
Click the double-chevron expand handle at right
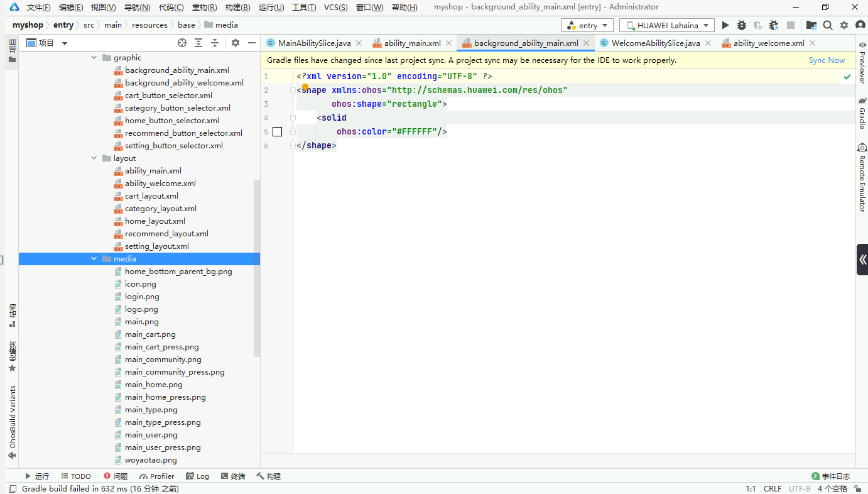tap(862, 260)
